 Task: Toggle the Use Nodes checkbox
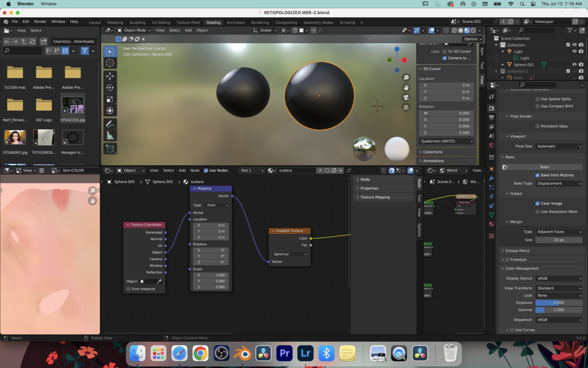coord(206,170)
